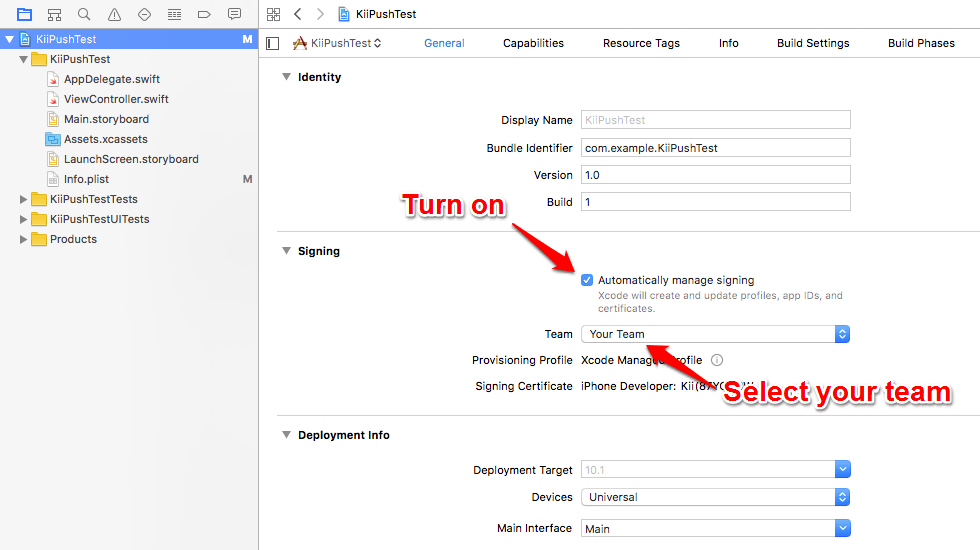Open the Main Interface dropdown
Image resolution: width=980 pixels, height=550 pixels.
coord(842,528)
